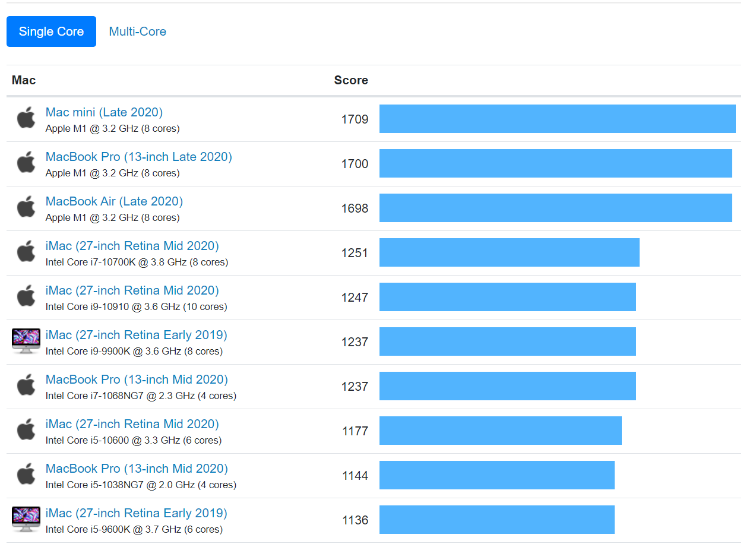Open MacBook Pro link with score 1144
Viewport: 756px width, 544px height.
[x=137, y=469]
